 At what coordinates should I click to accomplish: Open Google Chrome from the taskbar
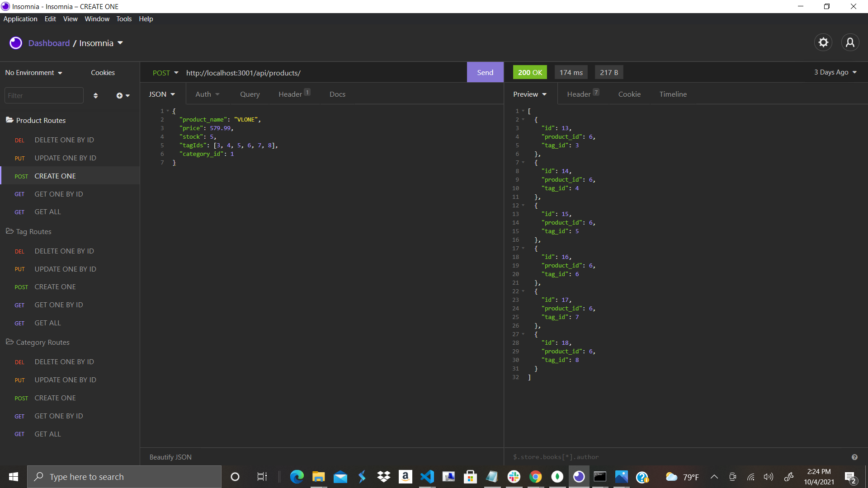tap(535, 477)
